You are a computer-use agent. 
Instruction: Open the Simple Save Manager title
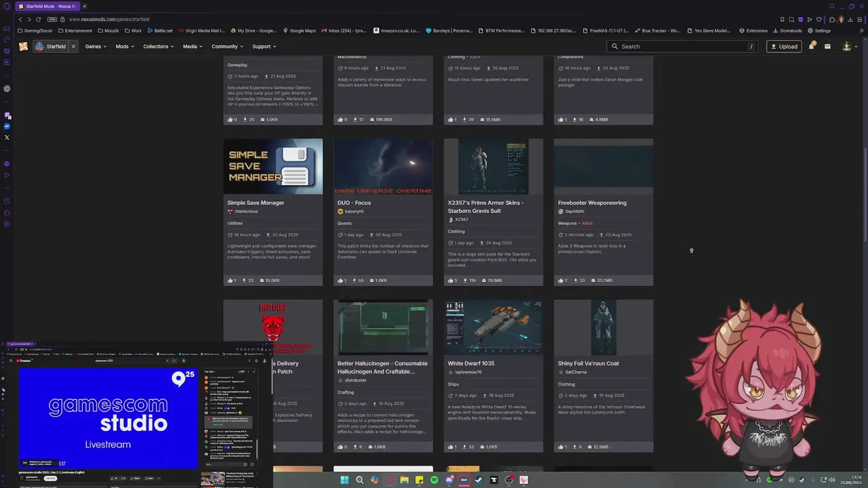tap(256, 203)
